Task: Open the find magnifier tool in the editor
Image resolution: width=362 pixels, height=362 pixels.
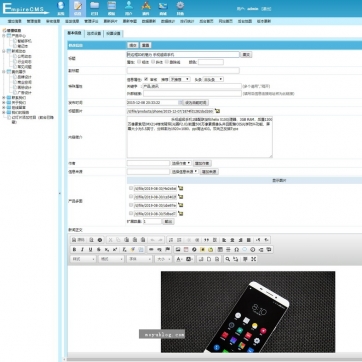Action: pos(228,259)
